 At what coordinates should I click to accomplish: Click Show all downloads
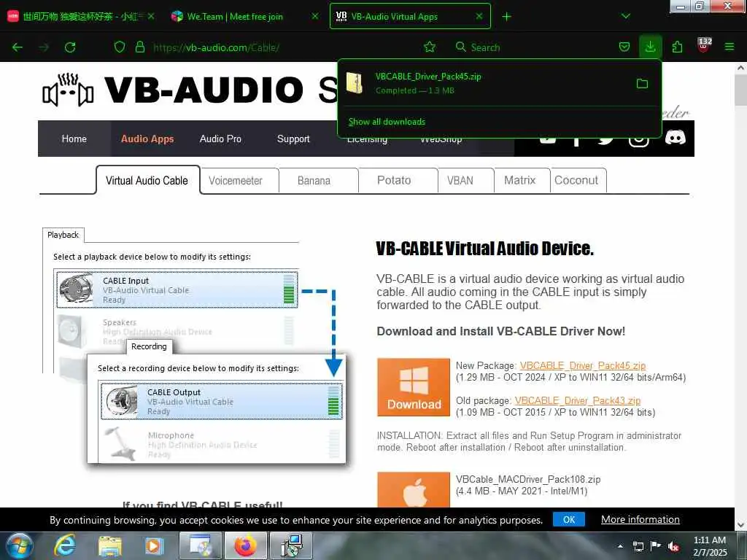pyautogui.click(x=387, y=122)
